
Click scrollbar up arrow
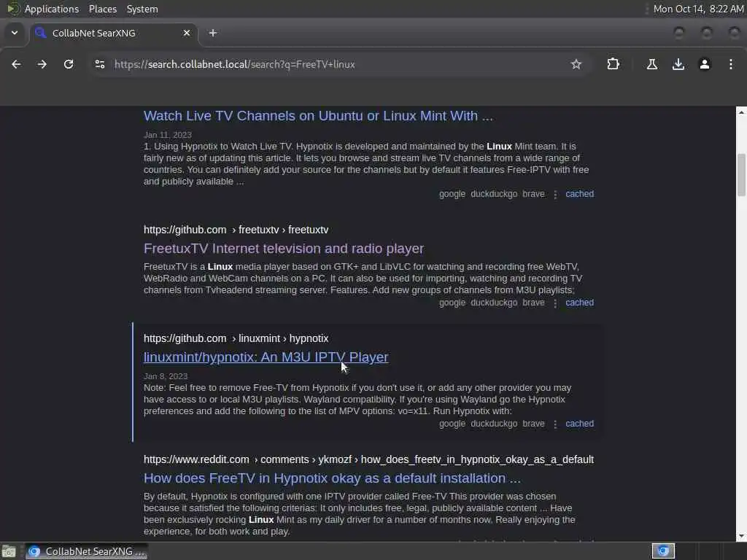click(741, 112)
